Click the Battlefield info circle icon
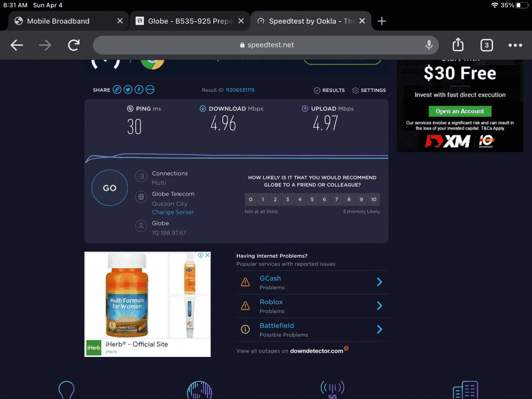Viewport: 532px width, 399px height. [x=245, y=329]
